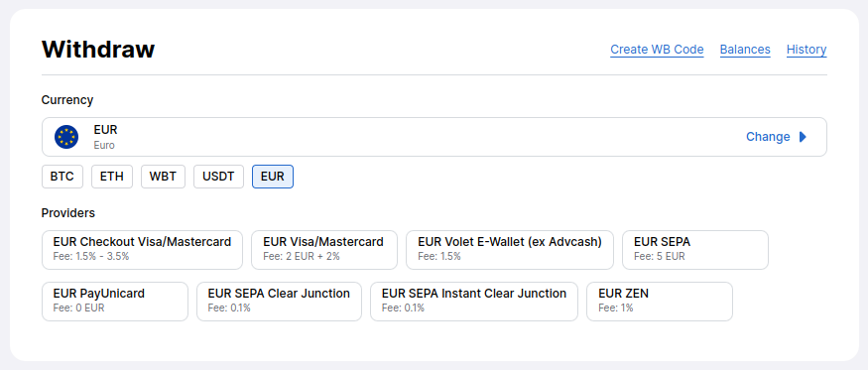Choose EUR Volet E-Wallet (ex Advcash) provider
This screenshot has height=370, width=868.
click(x=510, y=250)
